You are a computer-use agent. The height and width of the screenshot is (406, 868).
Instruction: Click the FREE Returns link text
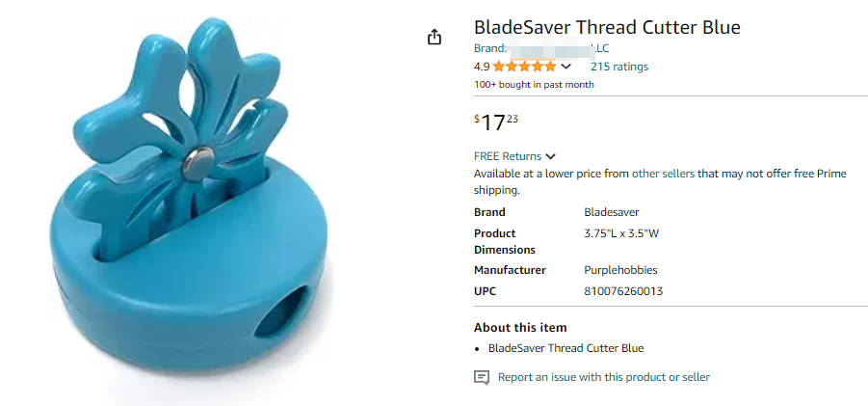(508, 156)
